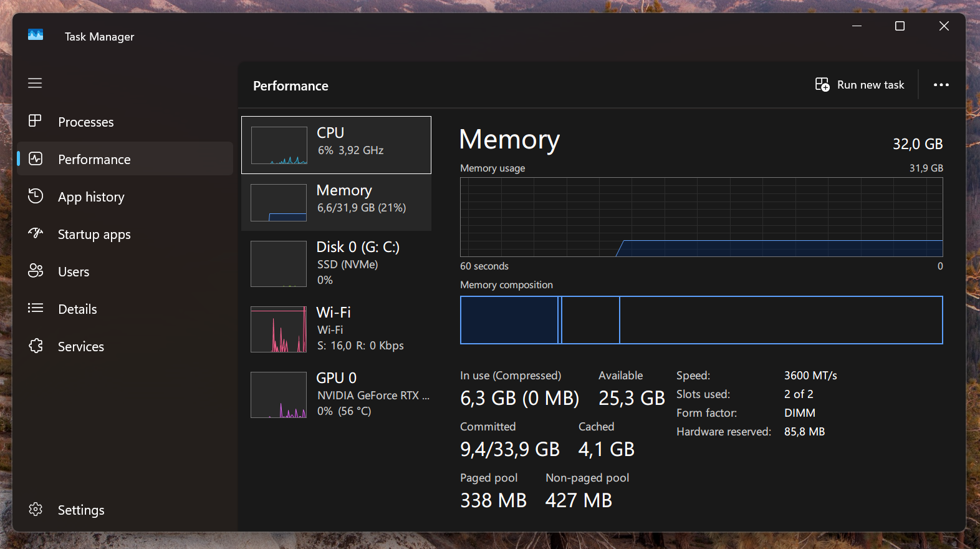Select the CPU performance graph thumbnail
Screen dimensions: 980x549
coord(279,145)
